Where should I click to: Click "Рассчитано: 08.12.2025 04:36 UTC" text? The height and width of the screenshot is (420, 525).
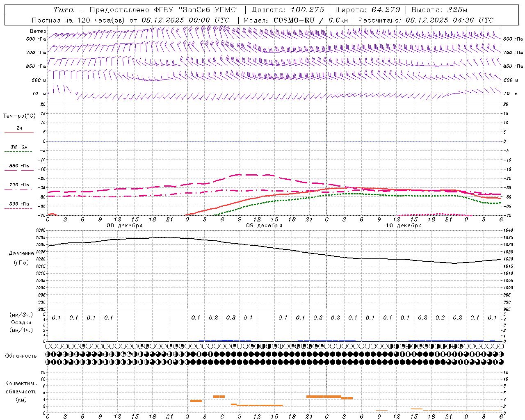click(426, 20)
